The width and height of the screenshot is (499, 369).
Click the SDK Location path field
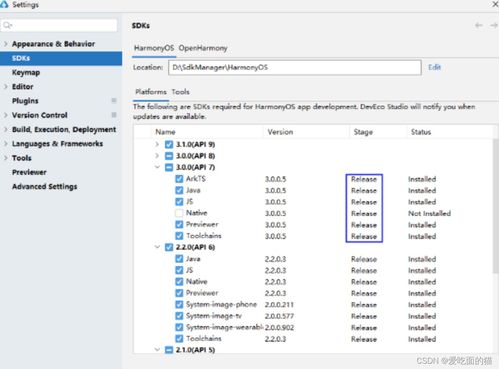tap(295, 67)
